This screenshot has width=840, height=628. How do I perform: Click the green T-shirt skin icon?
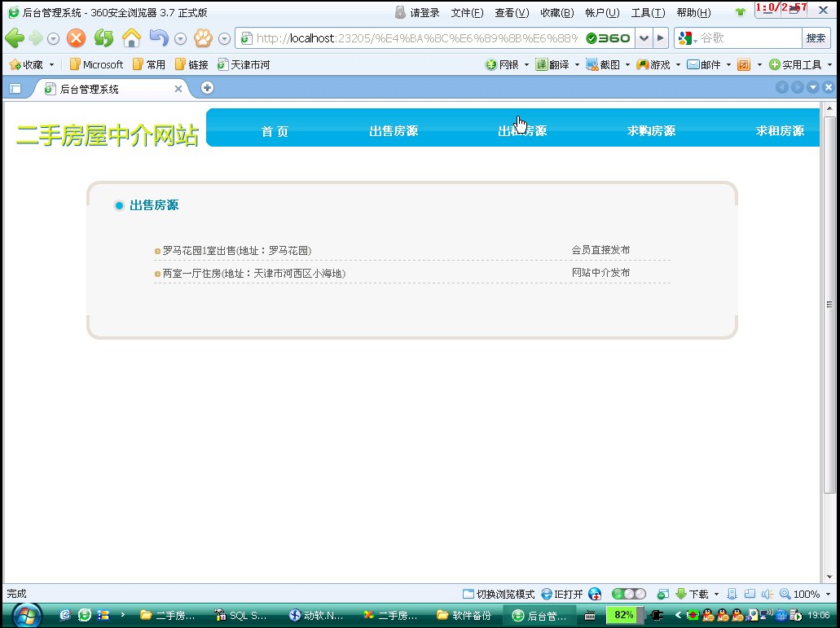[x=741, y=12]
